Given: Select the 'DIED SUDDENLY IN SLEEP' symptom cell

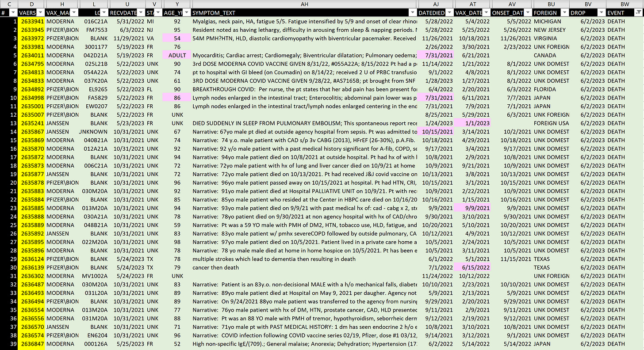Looking at the screenshot, I should (305, 123).
